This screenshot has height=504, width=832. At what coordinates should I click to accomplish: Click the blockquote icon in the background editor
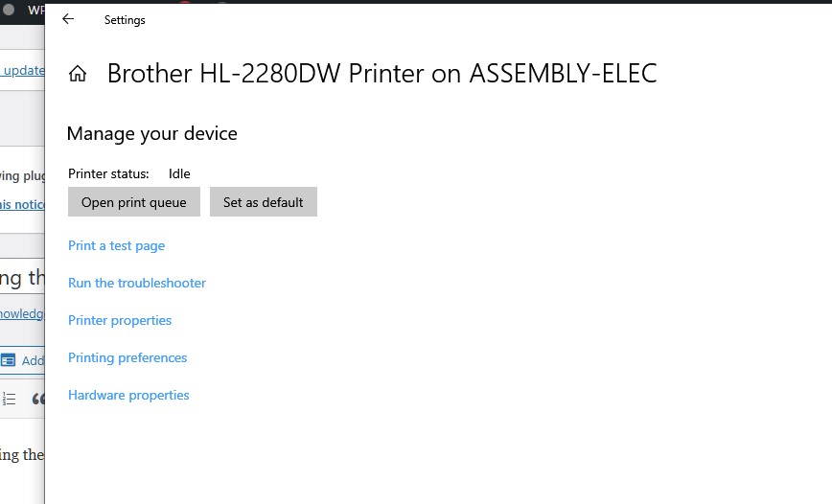pos(38,399)
